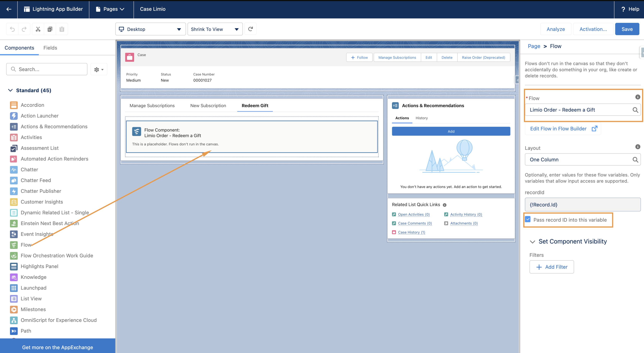Open the Desktop form factor dropdown
Image resolution: width=644 pixels, height=353 pixels.
pos(150,29)
